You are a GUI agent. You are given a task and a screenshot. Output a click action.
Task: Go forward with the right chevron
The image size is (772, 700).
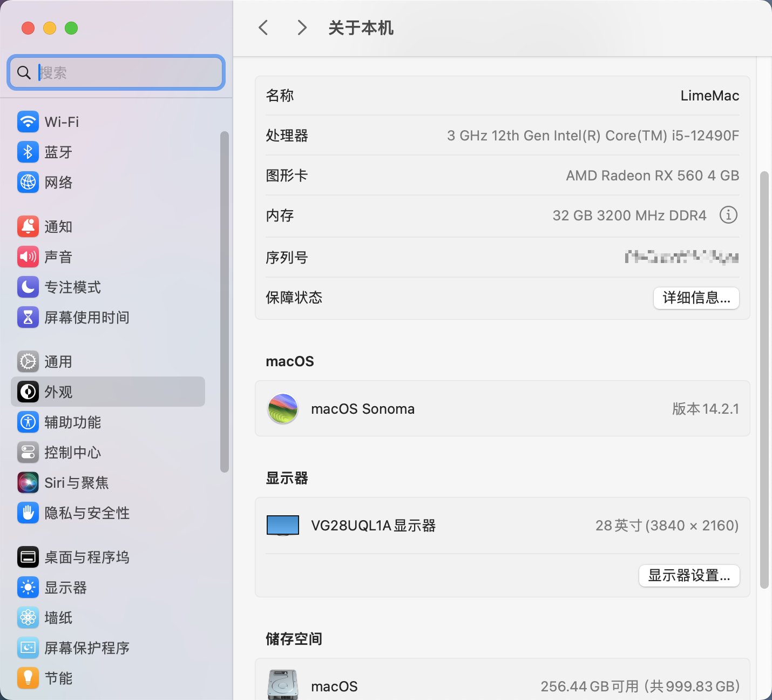click(x=302, y=28)
